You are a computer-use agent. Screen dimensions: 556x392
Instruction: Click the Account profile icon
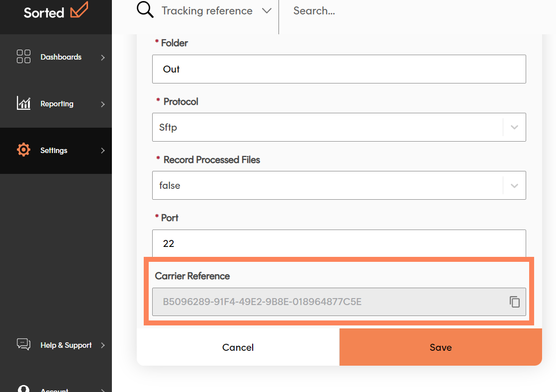tap(23, 388)
